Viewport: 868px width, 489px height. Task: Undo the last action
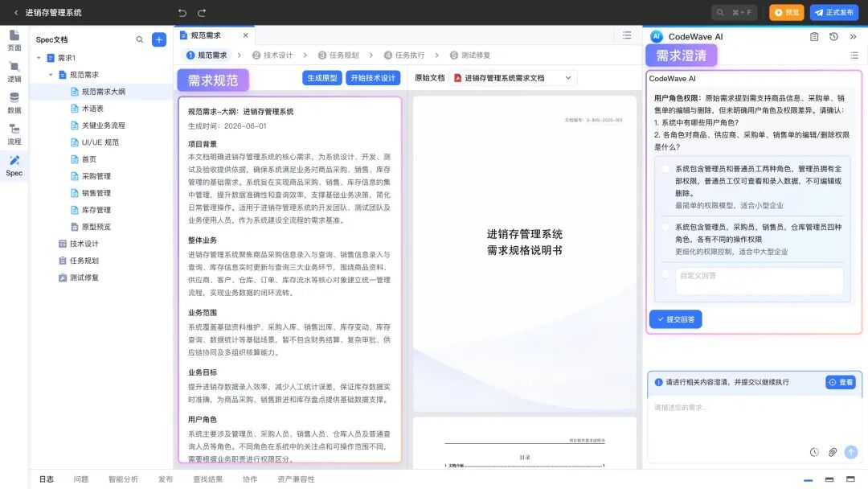(x=182, y=12)
